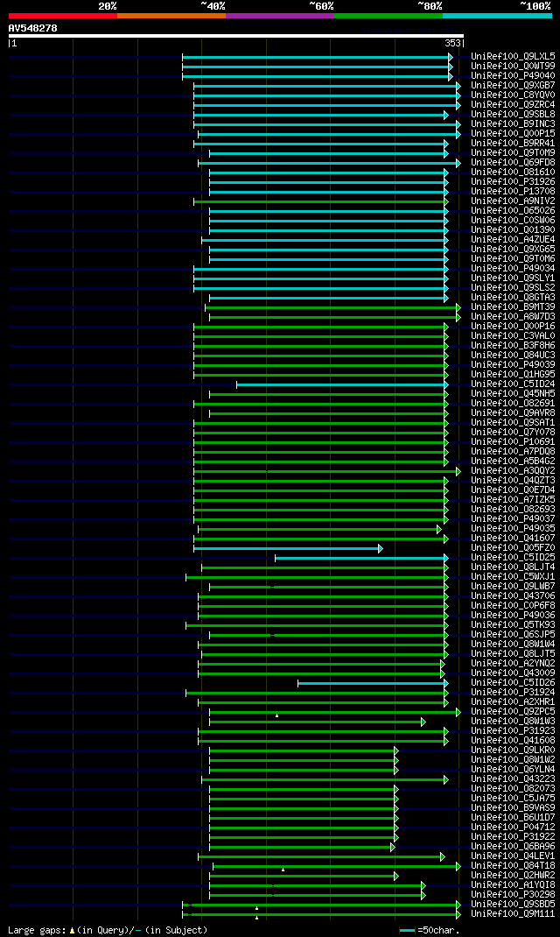Select the UniRef100_A8W7D3 label
The width and height of the screenshot is (560, 937).
tap(513, 316)
